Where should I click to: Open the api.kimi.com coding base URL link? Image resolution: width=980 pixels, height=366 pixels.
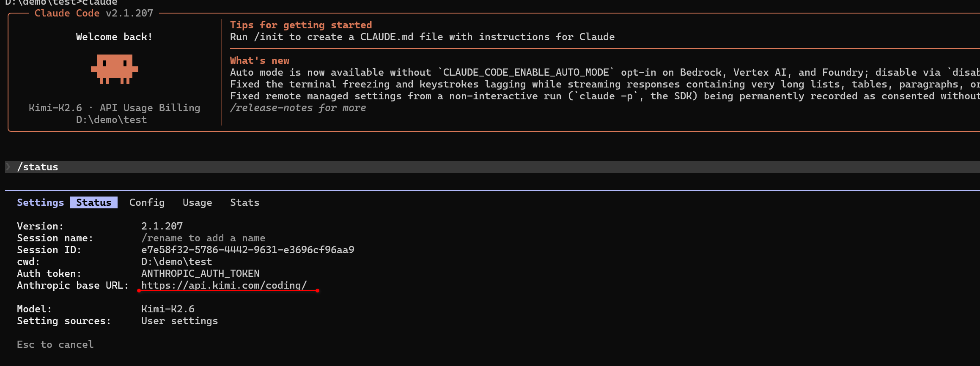[x=224, y=285]
